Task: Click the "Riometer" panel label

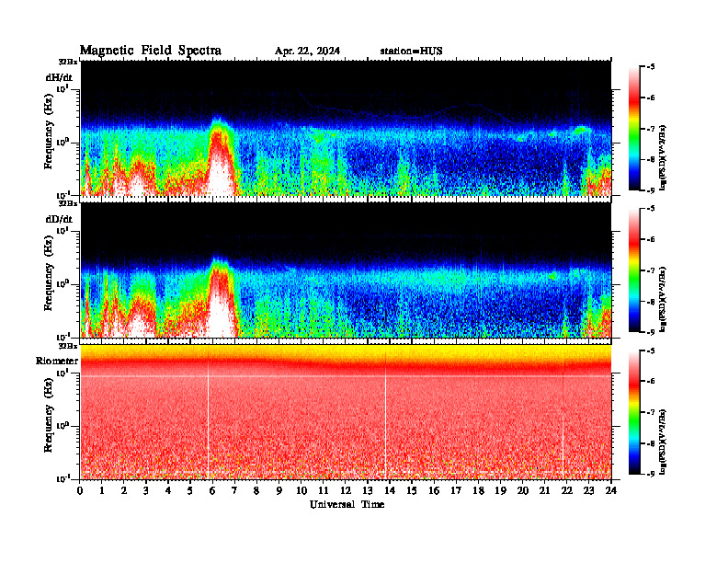Action: 57,361
